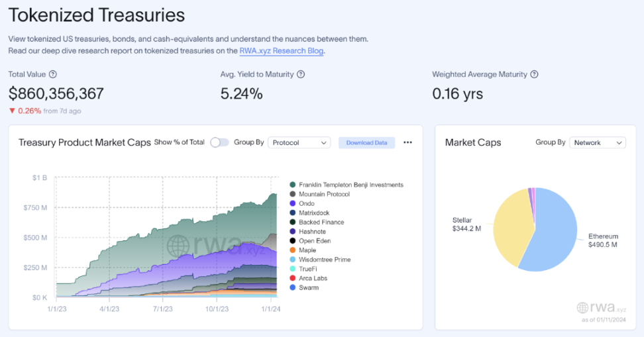Select the Backed Finance legend item
644x337 pixels.
tap(321, 222)
